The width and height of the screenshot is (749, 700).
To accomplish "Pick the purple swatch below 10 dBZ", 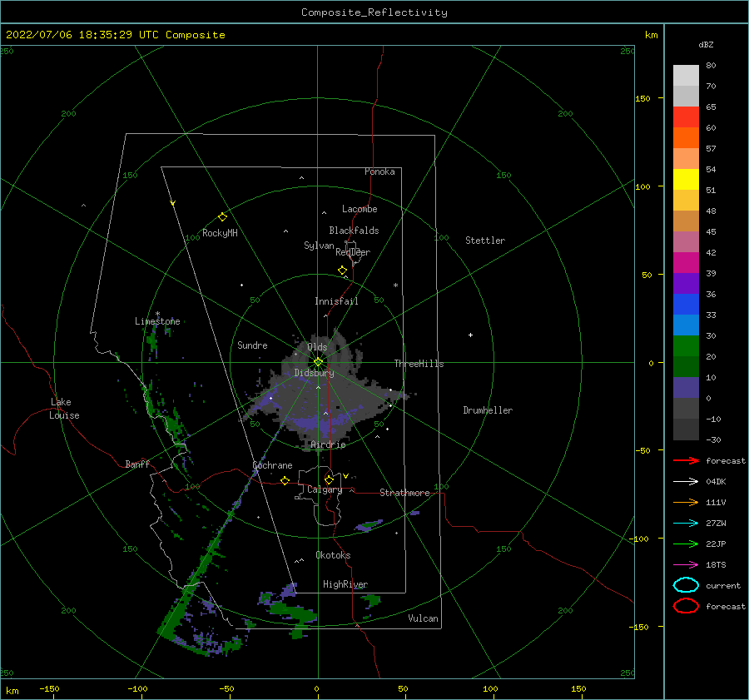I will (x=686, y=388).
